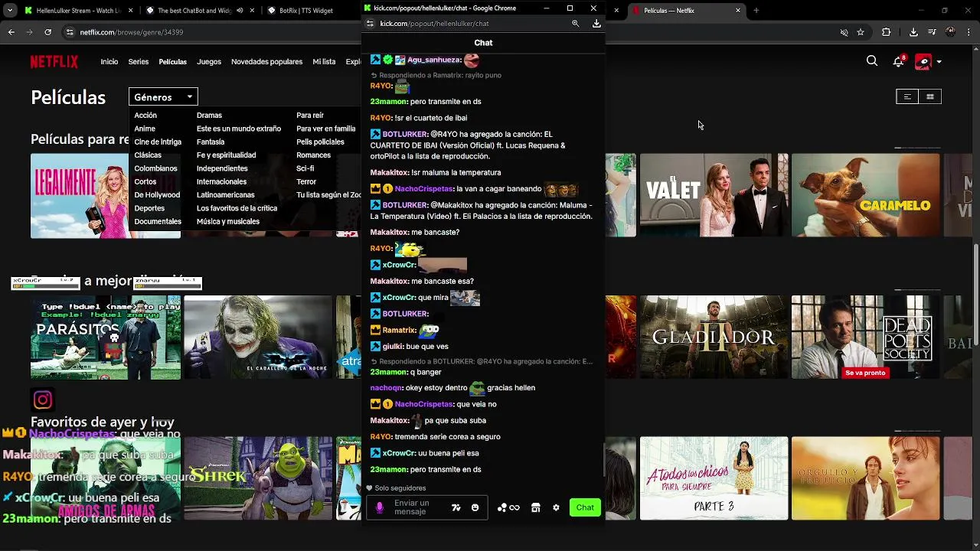Go forward in Netflix browser window
Screen dimensions: 980x551
coord(30,32)
